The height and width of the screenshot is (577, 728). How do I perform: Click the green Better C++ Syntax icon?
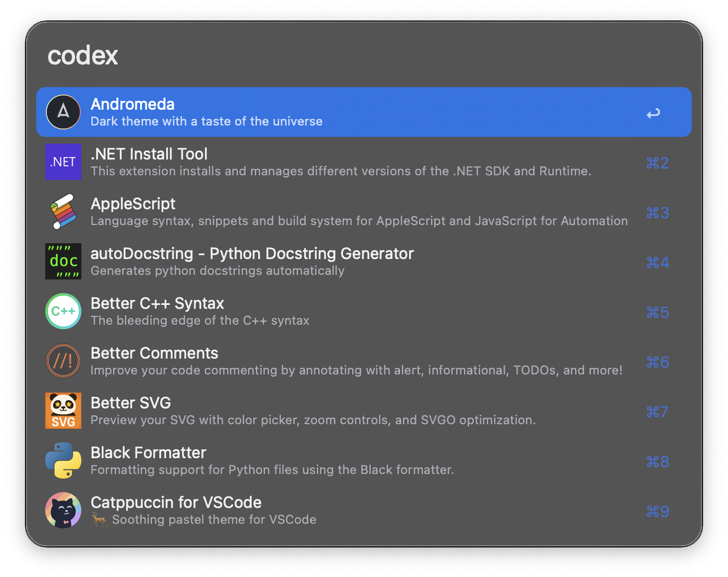point(63,311)
